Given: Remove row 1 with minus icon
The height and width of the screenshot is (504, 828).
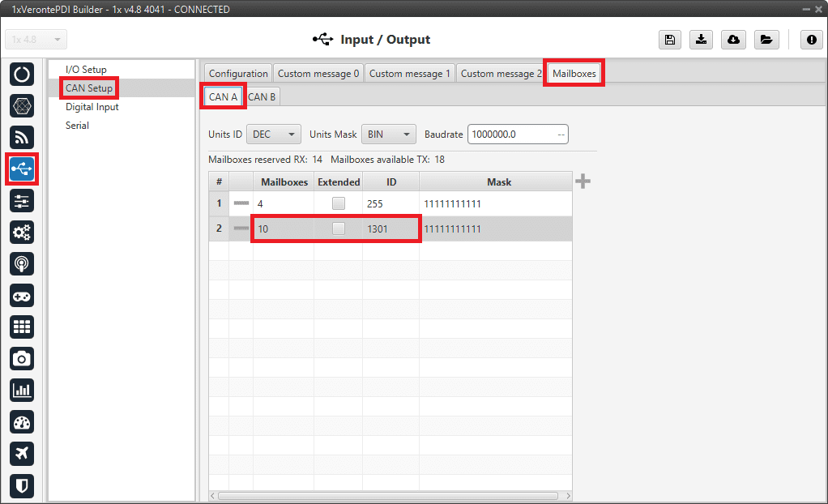Looking at the screenshot, I should point(241,204).
